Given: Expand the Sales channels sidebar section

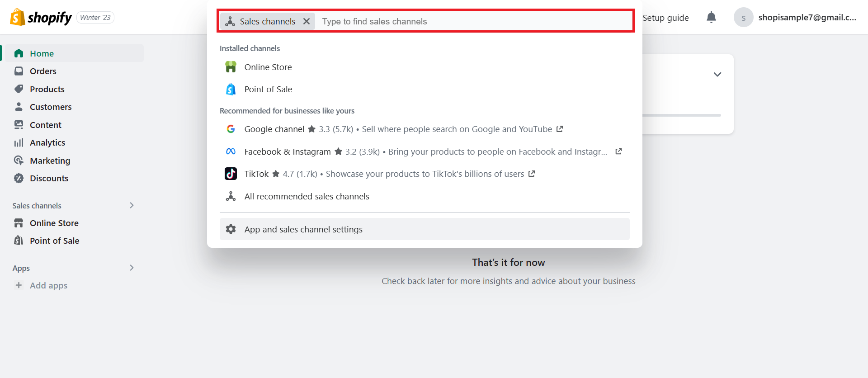Looking at the screenshot, I should click(x=132, y=205).
